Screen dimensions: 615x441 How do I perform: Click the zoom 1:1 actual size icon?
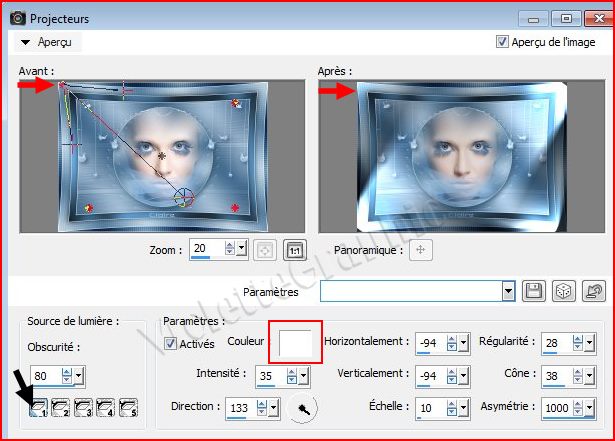tap(295, 250)
